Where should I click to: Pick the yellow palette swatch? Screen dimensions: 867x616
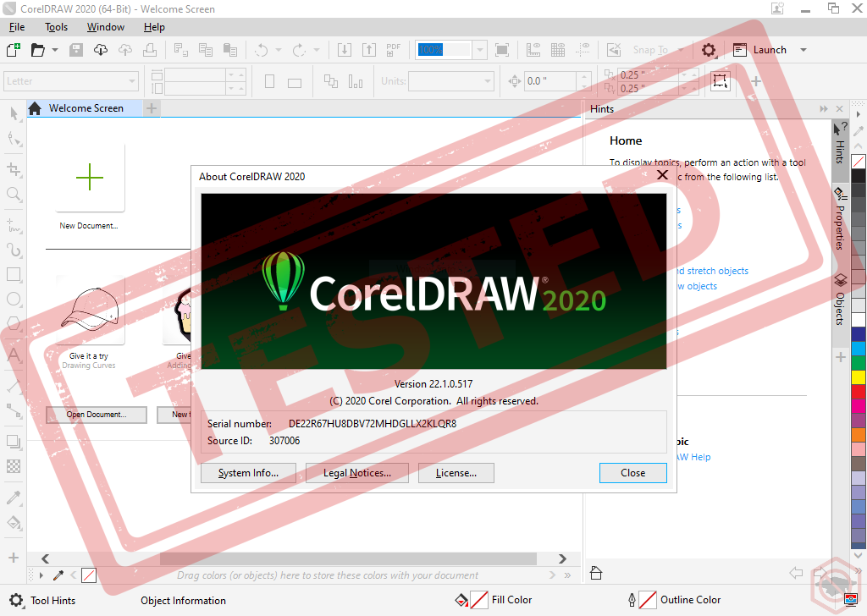(859, 377)
